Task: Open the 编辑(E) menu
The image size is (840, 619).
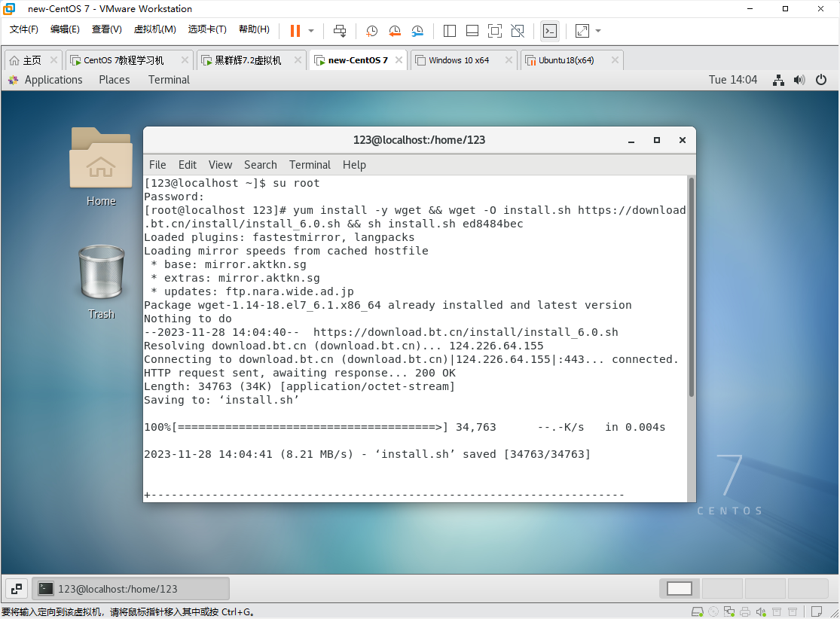Action: click(65, 29)
